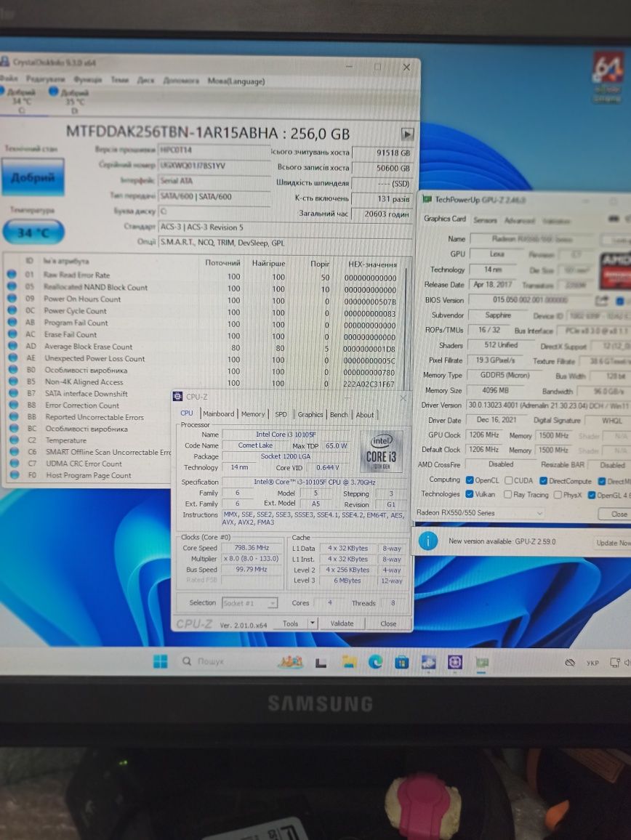Open the Функція menu in CrystalDiskInfo

[87, 79]
